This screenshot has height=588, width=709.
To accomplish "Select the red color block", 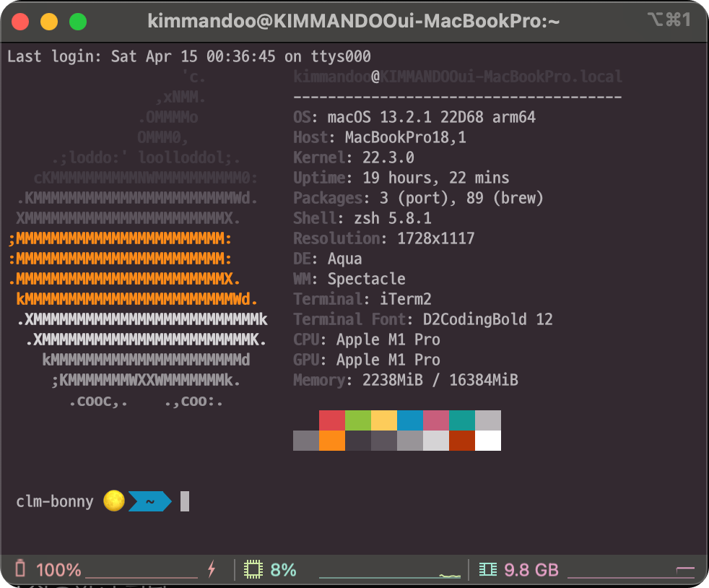I will (x=332, y=420).
